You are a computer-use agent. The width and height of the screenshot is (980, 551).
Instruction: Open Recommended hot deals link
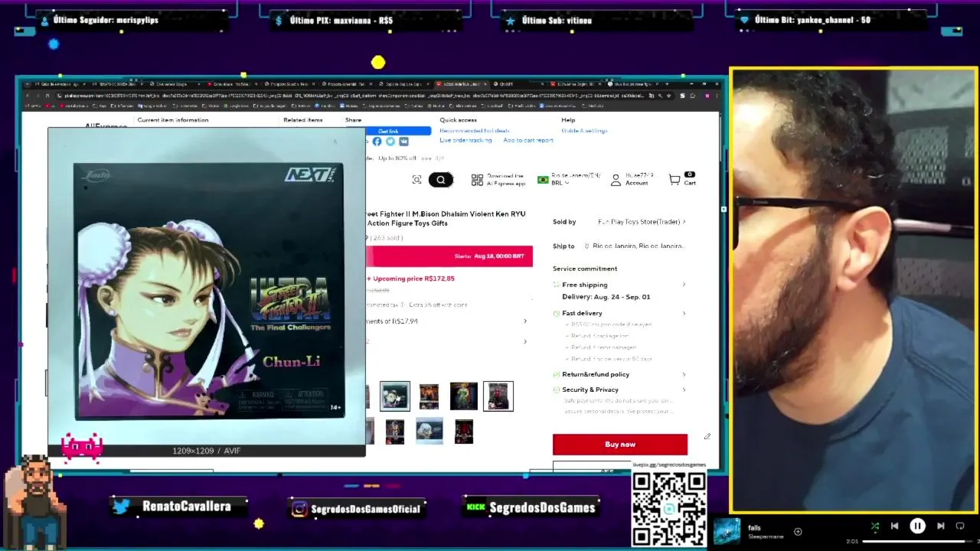pos(474,131)
